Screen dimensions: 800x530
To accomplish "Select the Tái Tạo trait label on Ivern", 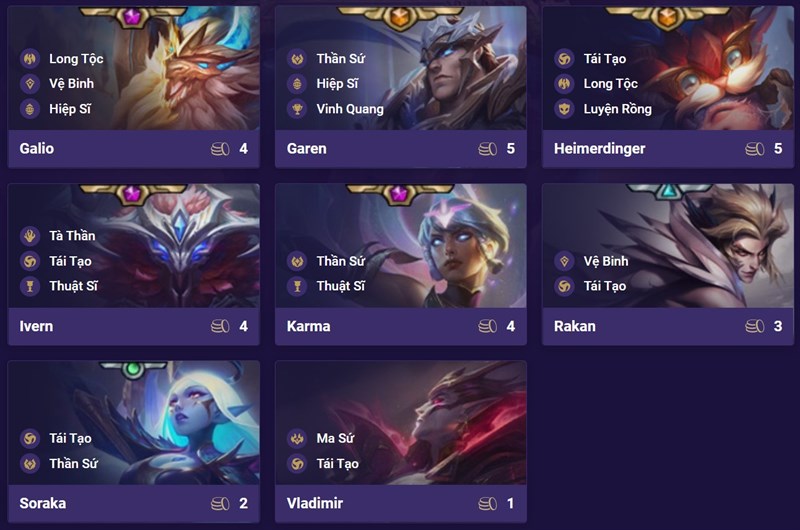I will click(x=70, y=261).
